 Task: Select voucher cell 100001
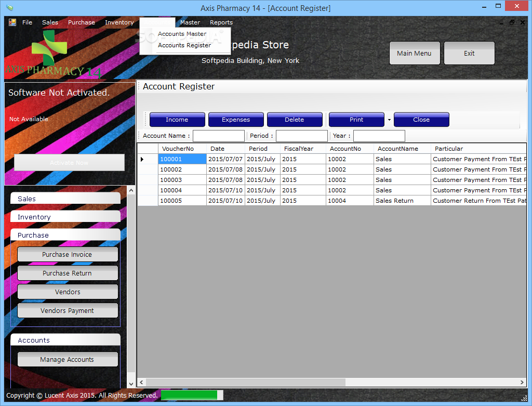[182, 159]
